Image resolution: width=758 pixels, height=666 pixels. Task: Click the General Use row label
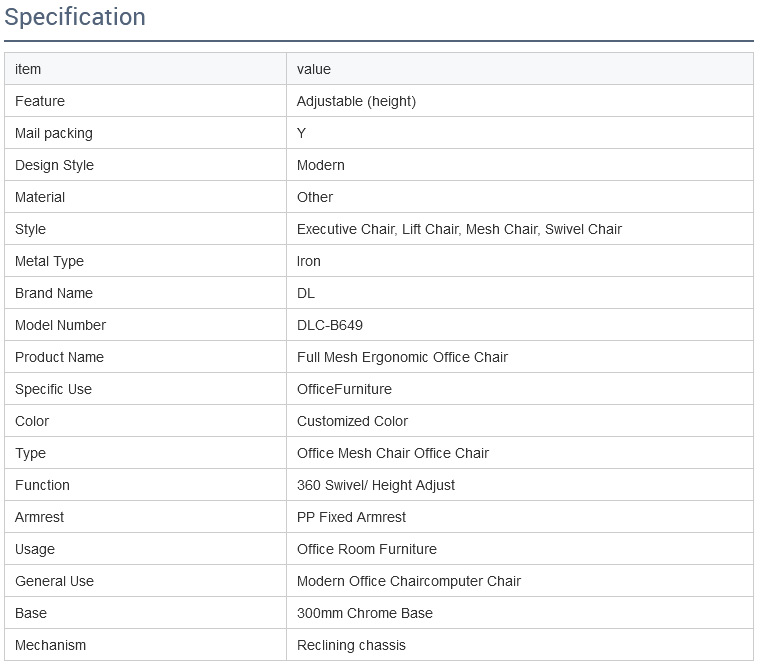(x=54, y=581)
